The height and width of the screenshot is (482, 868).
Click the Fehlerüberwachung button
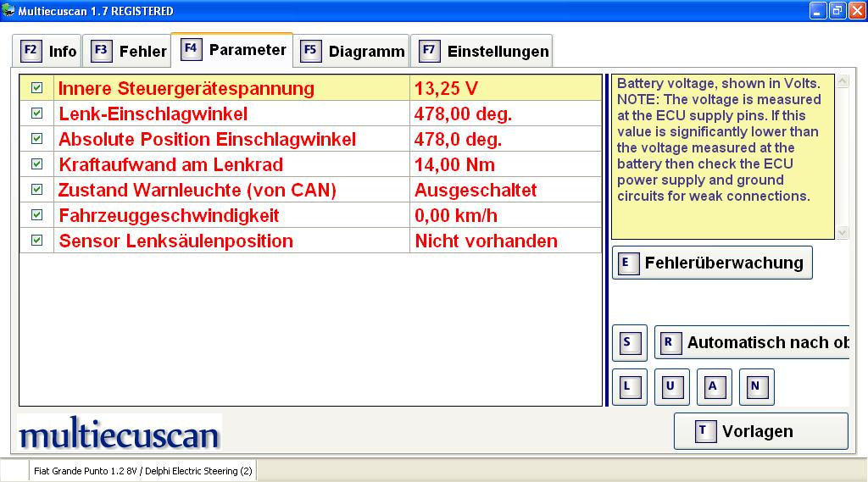click(712, 263)
